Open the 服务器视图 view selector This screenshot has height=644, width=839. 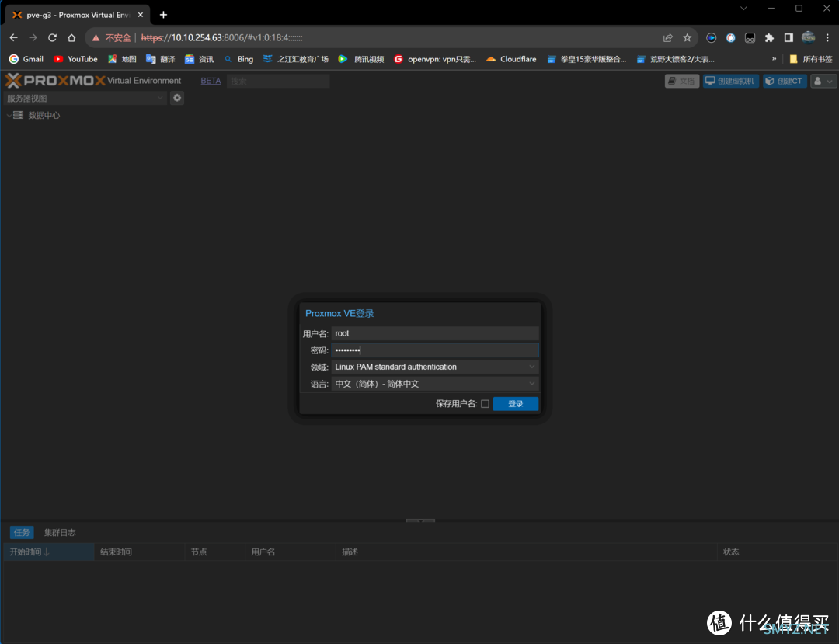point(85,98)
